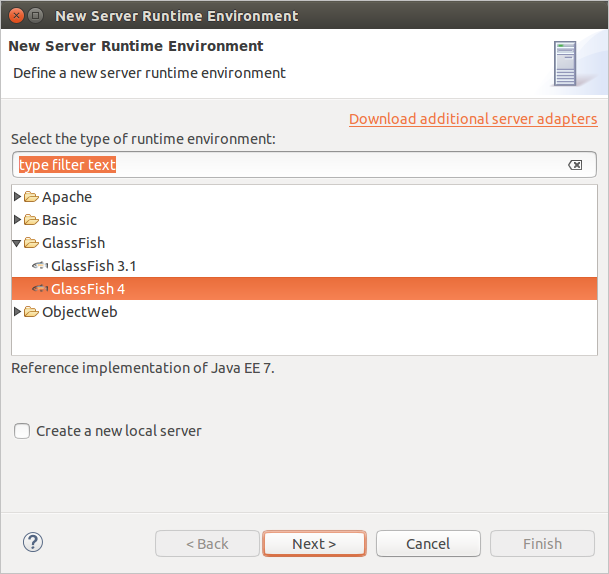The height and width of the screenshot is (574, 609).
Task: Click the title bar maximize button
Action: pos(36,16)
